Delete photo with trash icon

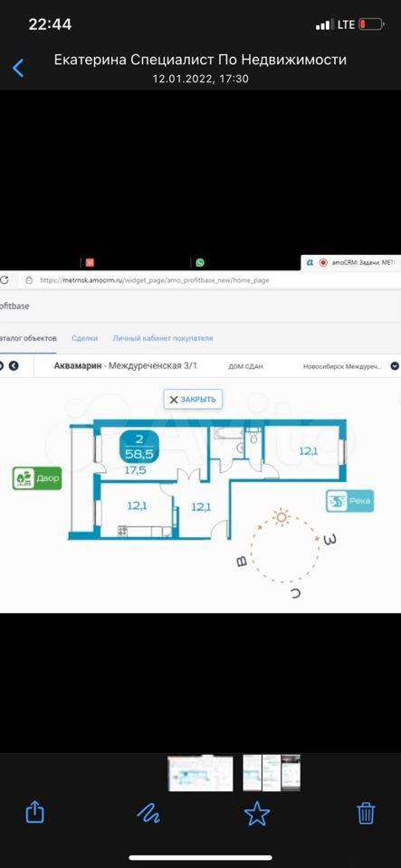tap(366, 813)
